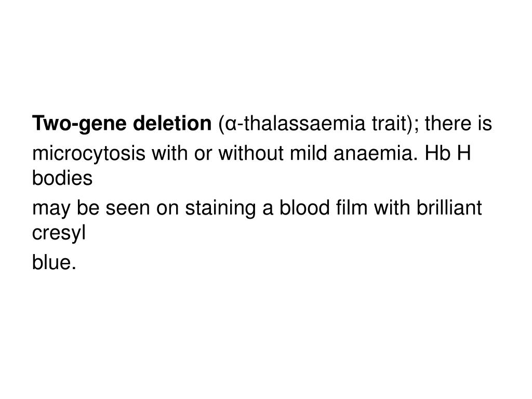Viewport: 532px width, 399px height.
Task: Click the word "brilliant"
Action: (449, 207)
